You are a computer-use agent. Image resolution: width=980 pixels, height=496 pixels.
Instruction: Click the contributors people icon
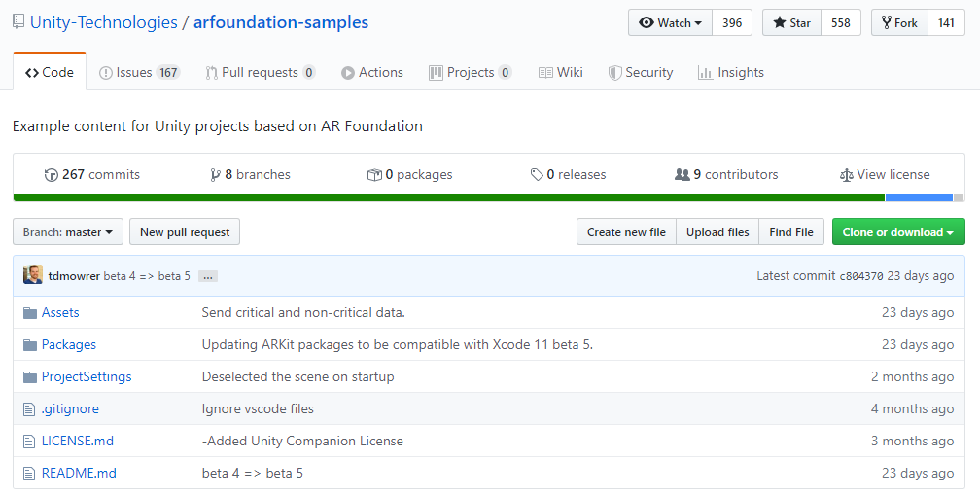coord(682,175)
